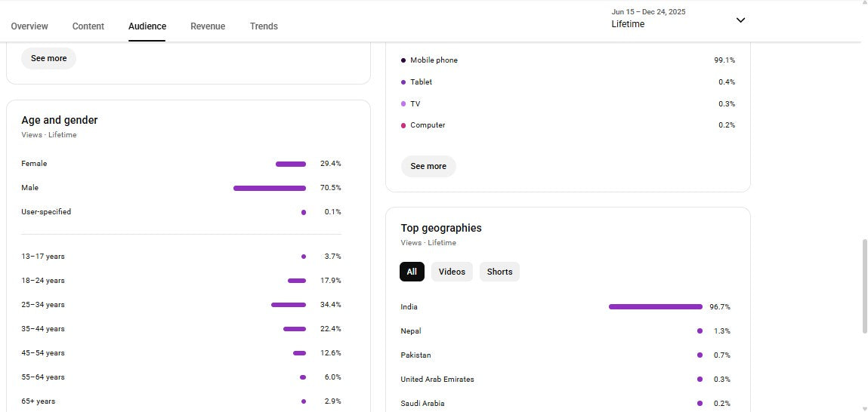
Task: Click the scrollbar down arrow
Action: coord(864,408)
